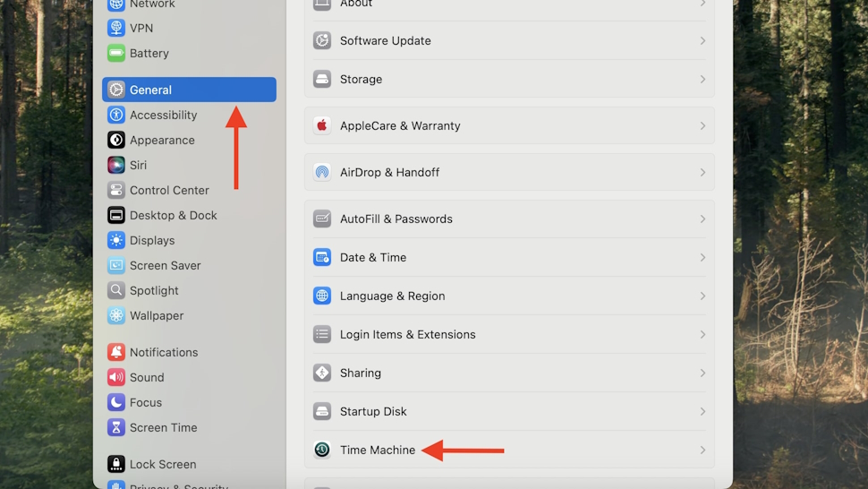Open the AppleCare & Warranty chevron
The image size is (868, 489).
(x=702, y=125)
